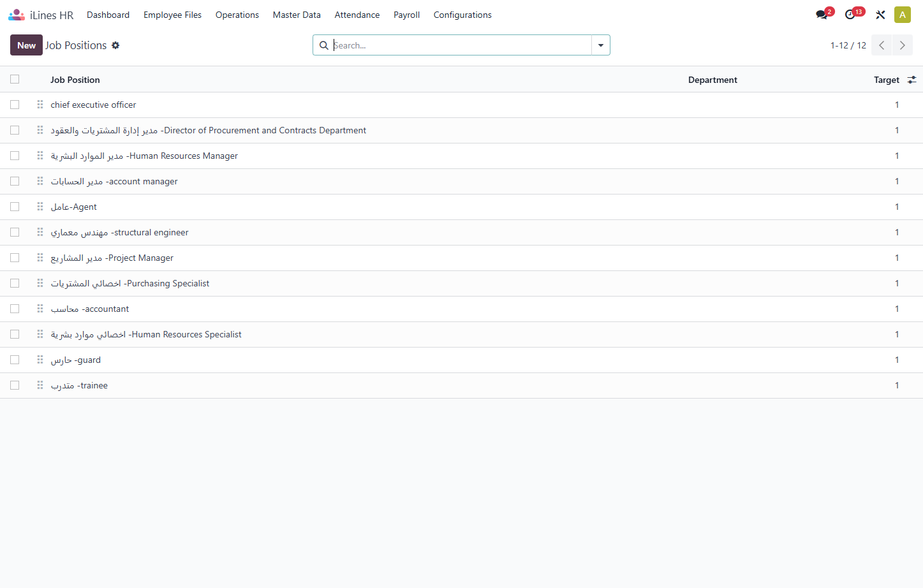Screen dimensions: 923x588
Task: Go to previous page of records
Action: (x=882, y=45)
